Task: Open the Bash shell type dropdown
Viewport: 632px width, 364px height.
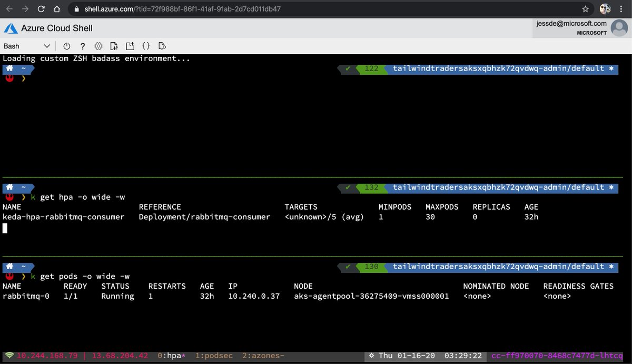Action: point(27,46)
